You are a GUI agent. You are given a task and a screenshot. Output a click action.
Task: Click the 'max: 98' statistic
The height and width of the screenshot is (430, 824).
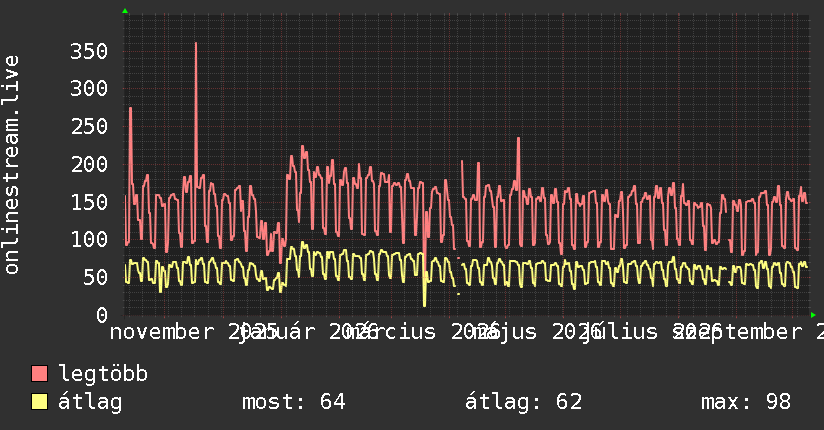[746, 402]
